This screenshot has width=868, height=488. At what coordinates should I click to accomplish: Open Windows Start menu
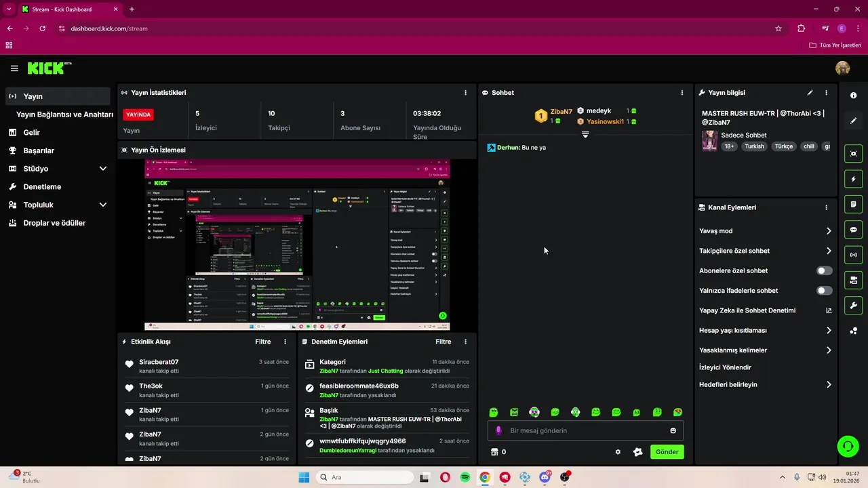[x=304, y=477]
